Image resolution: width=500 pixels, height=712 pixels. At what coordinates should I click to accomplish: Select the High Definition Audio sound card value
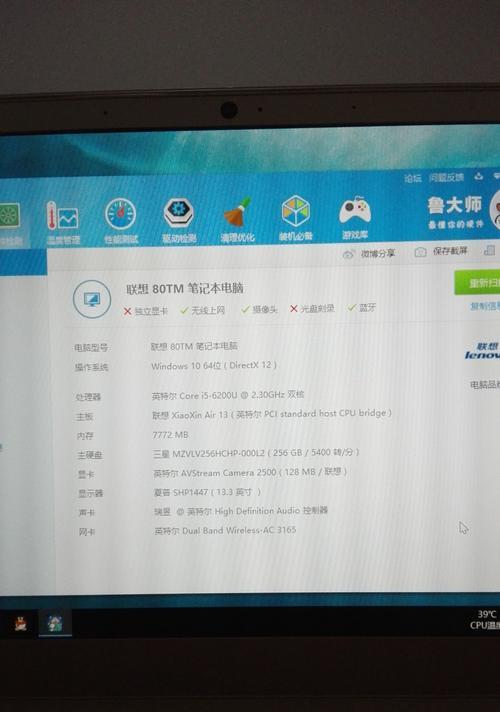pyautogui.click(x=241, y=511)
